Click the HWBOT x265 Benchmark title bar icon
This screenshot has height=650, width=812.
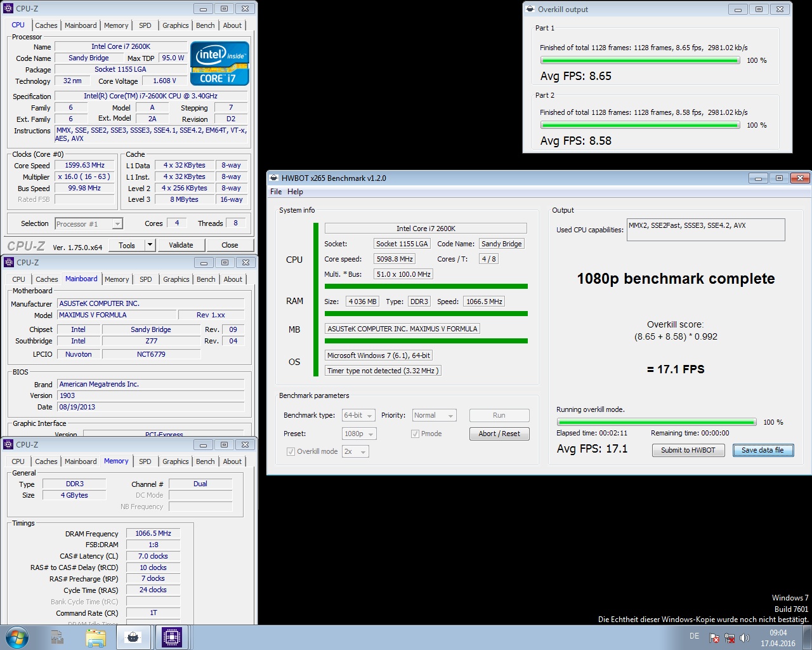(274, 178)
